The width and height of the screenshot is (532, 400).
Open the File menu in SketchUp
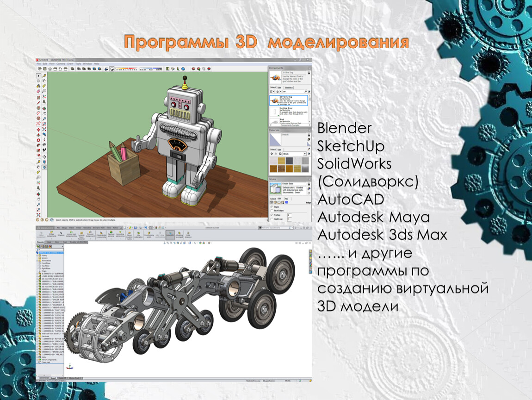[x=39, y=64]
